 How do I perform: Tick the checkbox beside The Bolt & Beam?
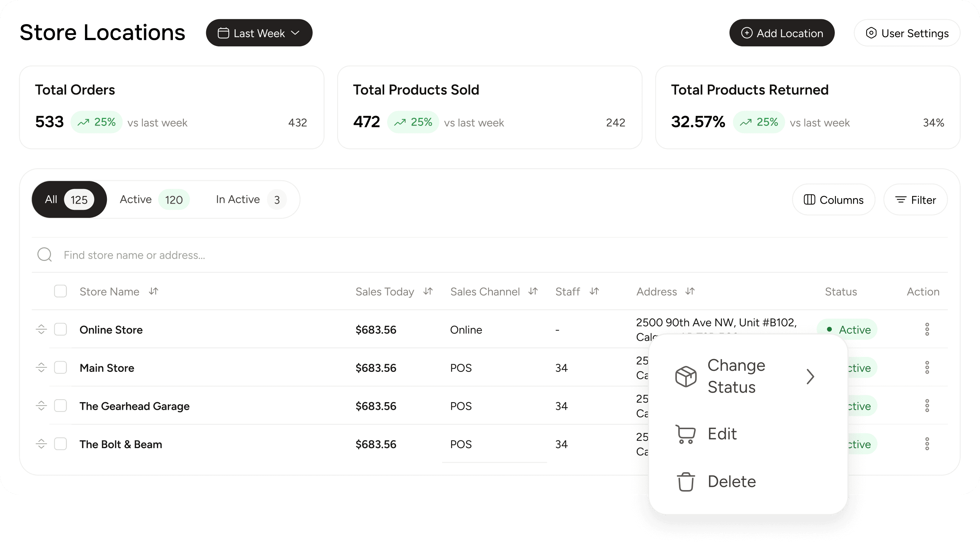click(x=61, y=444)
